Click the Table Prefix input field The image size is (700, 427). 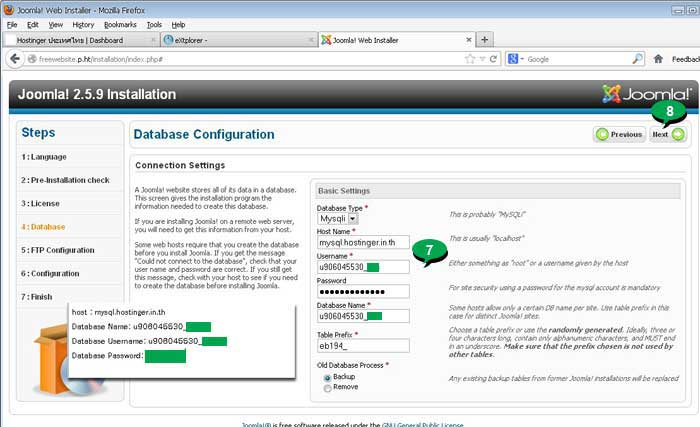pyautogui.click(x=363, y=346)
